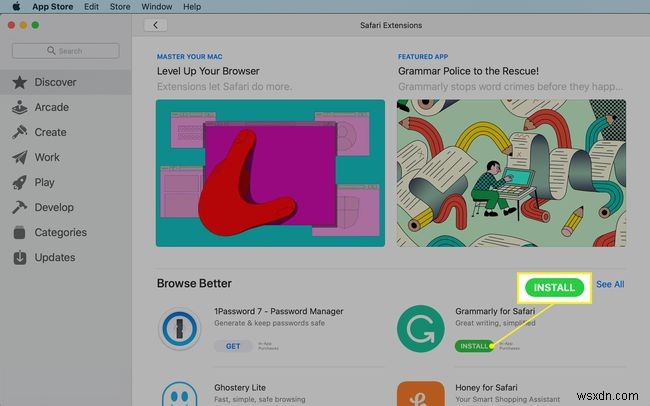Click the Grammarly for Safari app icon
Screen dimensions: 650x406
tap(421, 328)
